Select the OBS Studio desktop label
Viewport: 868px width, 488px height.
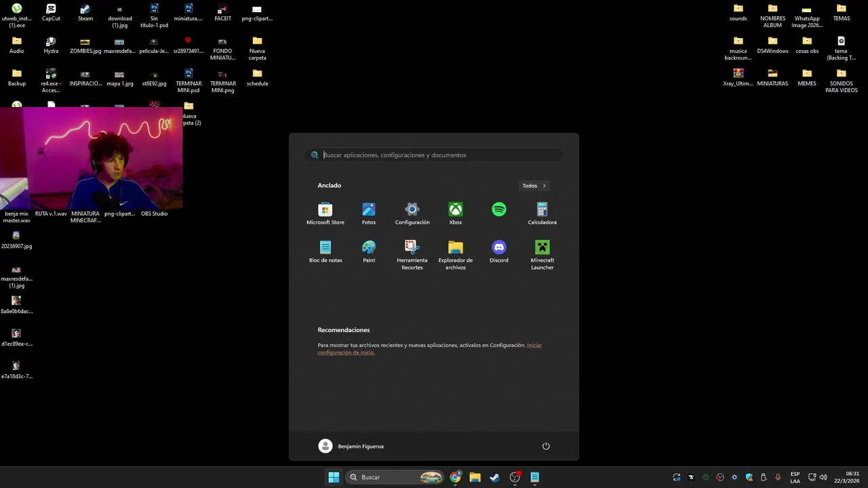point(154,213)
